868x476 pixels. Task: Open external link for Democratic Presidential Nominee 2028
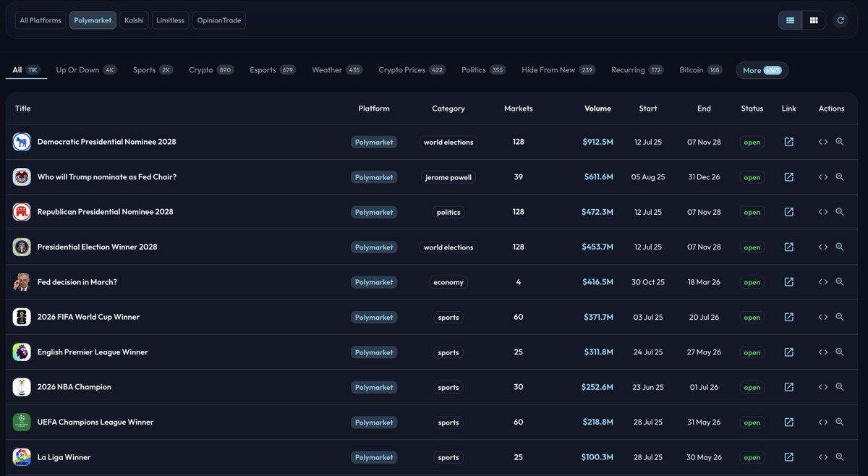788,142
